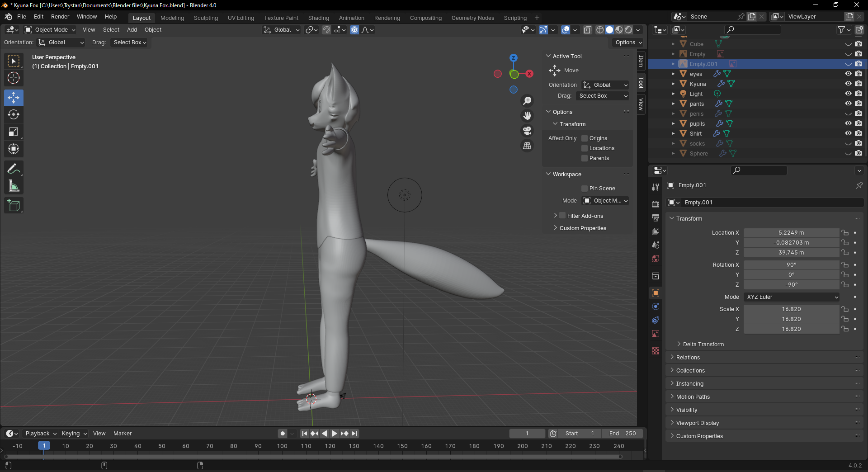Enable the Origins checkbox
The image size is (868, 472).
click(585, 138)
